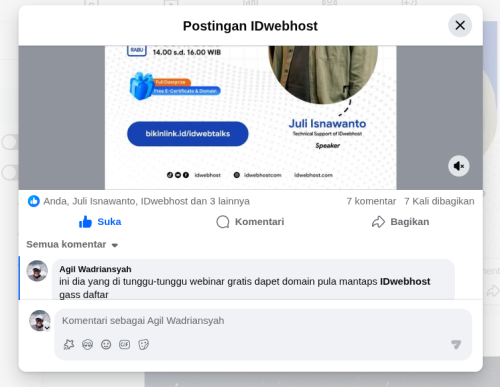500x387 pixels.
Task: Open the IDwebhost mention in the comment
Action: [x=405, y=282]
